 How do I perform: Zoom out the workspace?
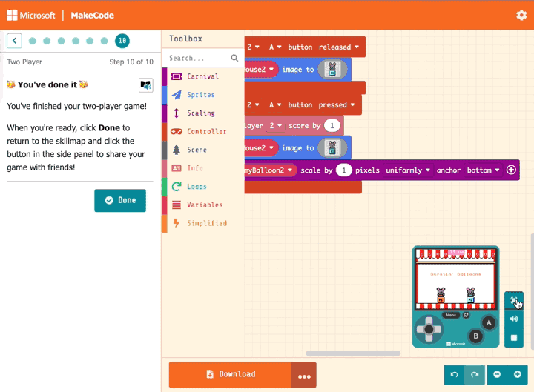point(497,375)
